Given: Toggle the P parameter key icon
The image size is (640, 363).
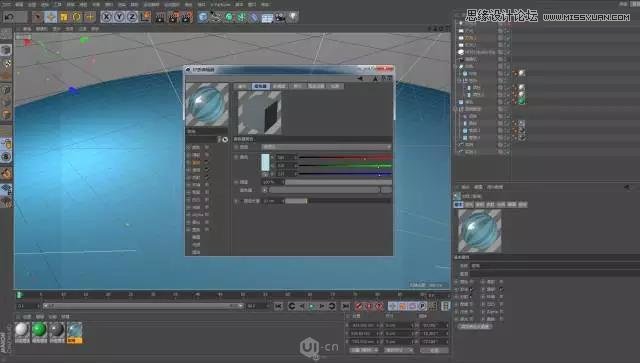Looking at the screenshot, I should [x=422, y=306].
